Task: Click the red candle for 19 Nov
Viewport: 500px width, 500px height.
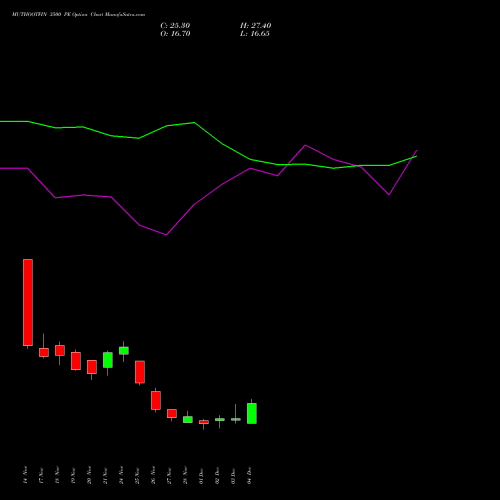Action: tap(76, 361)
